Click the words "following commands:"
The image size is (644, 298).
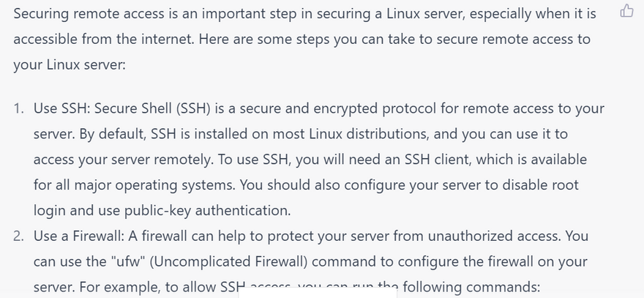click(471, 286)
